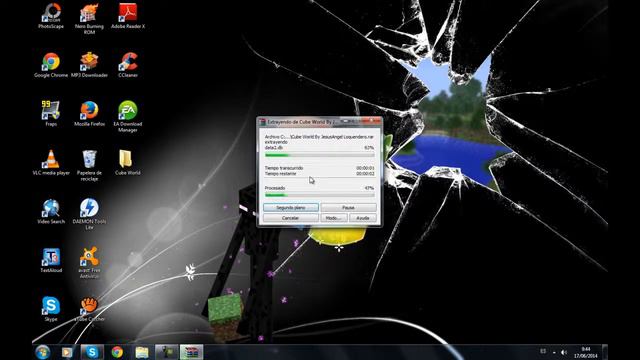Click the 'data1.db' file name text
Screen dimensions: 640x360
tap(273, 147)
